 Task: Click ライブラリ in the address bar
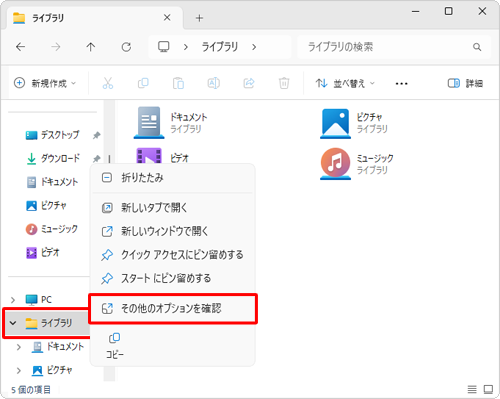coord(220,47)
